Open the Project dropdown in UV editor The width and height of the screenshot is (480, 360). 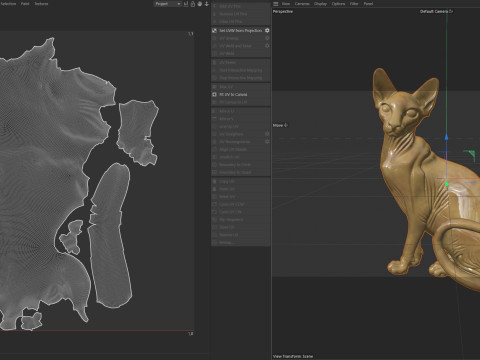pos(168,4)
